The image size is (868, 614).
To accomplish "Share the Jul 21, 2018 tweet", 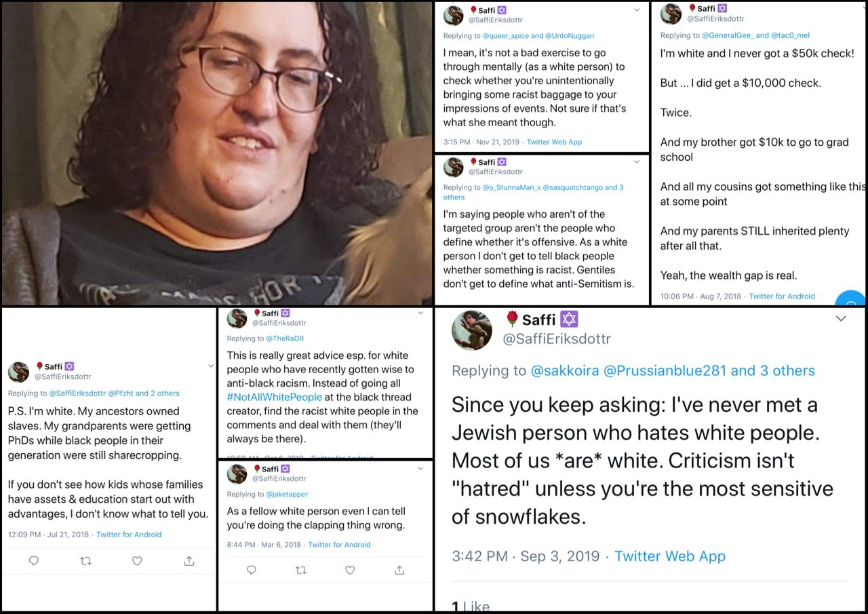I will click(189, 560).
